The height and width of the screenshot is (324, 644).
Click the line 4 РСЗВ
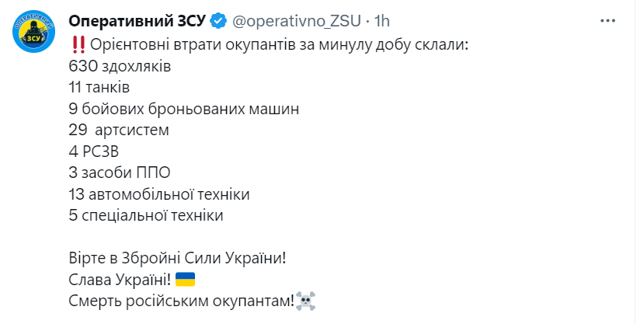tap(94, 152)
